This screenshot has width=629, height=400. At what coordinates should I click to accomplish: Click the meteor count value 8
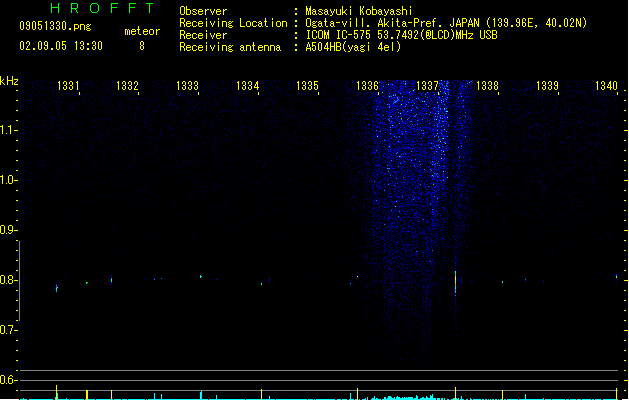coord(142,46)
